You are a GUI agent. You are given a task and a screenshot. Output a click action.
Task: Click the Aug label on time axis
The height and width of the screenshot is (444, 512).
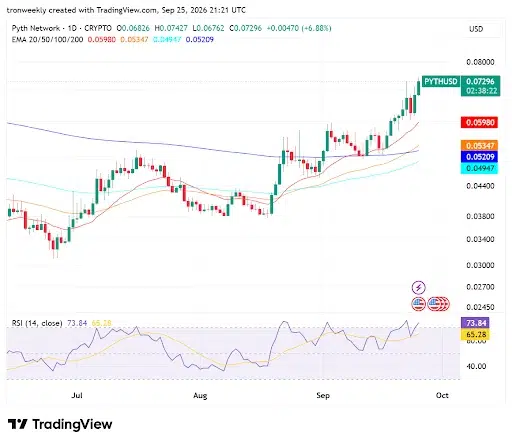click(x=200, y=395)
